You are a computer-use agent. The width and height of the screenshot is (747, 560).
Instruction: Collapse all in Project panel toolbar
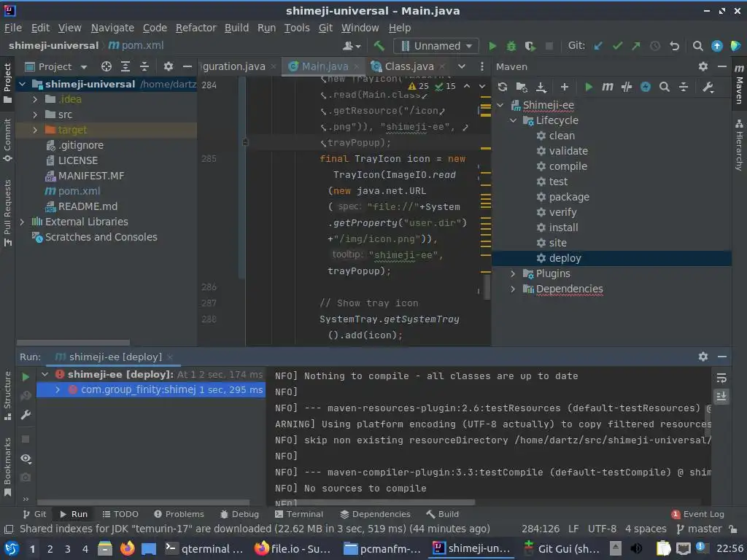(x=144, y=66)
